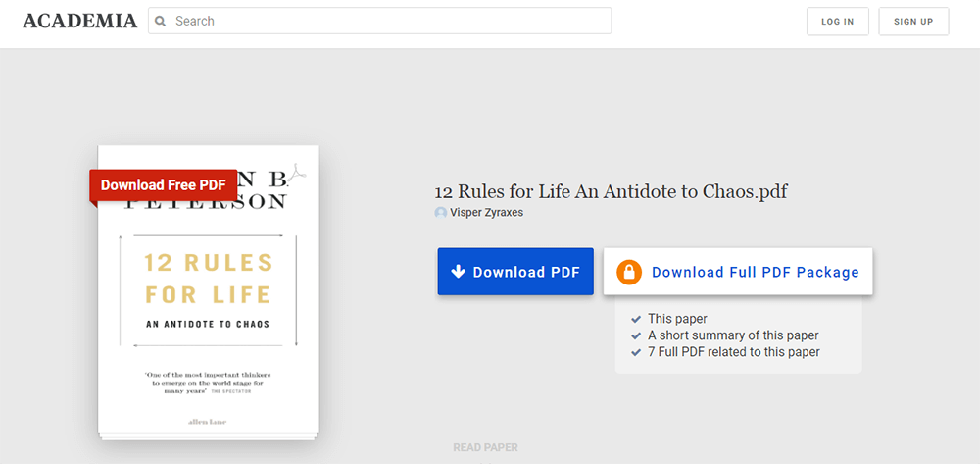The height and width of the screenshot is (464, 980).
Task: Click the paper title '12 Rules for Life An Antidote to Chaos.pdf'
Action: pos(611,191)
